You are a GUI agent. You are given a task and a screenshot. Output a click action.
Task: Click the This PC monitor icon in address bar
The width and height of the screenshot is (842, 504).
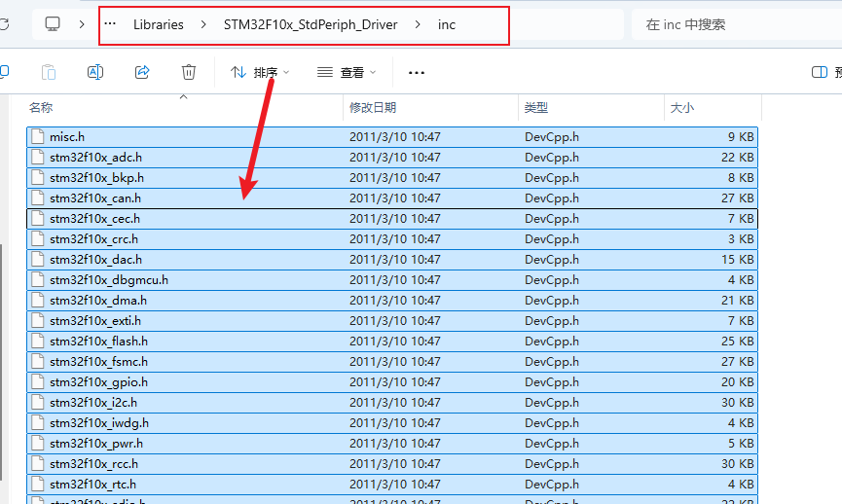click(x=53, y=24)
